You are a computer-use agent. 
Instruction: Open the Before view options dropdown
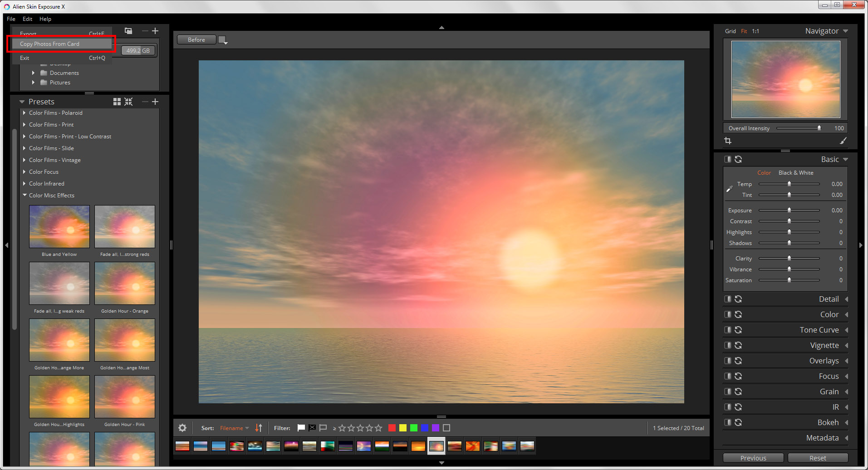click(223, 40)
